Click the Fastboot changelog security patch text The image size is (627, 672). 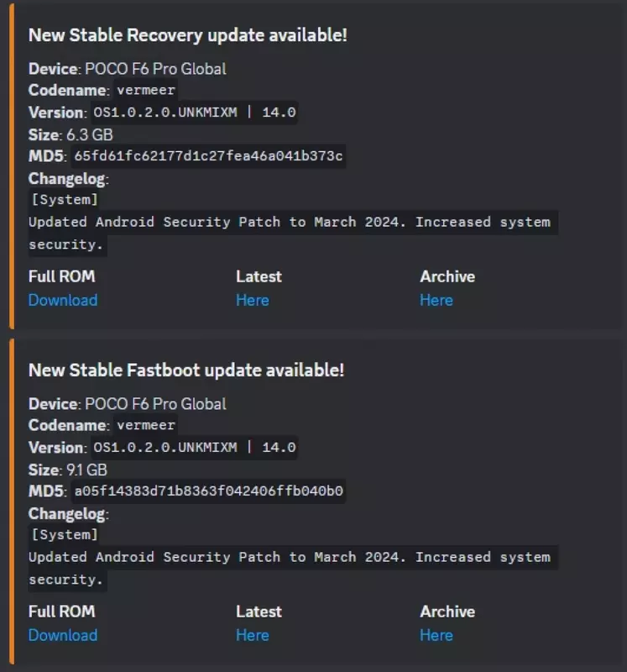pos(290,558)
